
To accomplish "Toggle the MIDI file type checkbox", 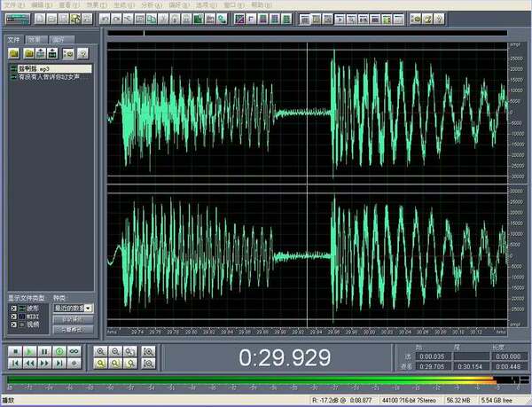I will click(x=12, y=317).
